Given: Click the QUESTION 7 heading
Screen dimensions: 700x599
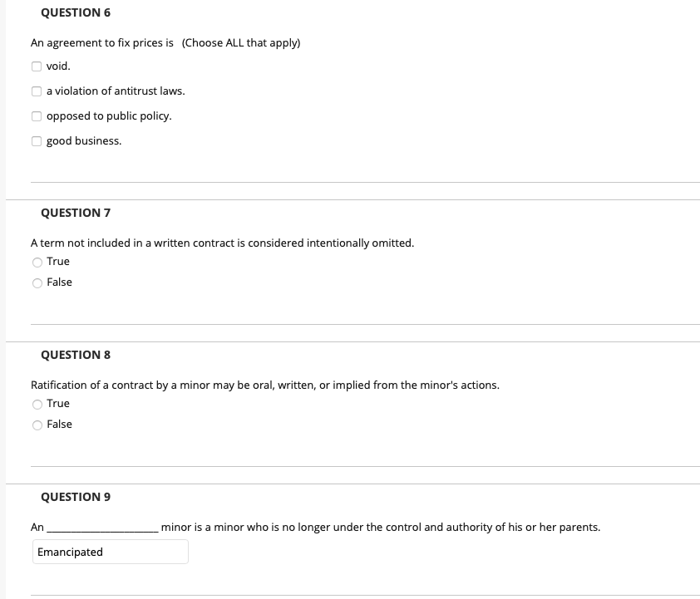Looking at the screenshot, I should point(76,213).
